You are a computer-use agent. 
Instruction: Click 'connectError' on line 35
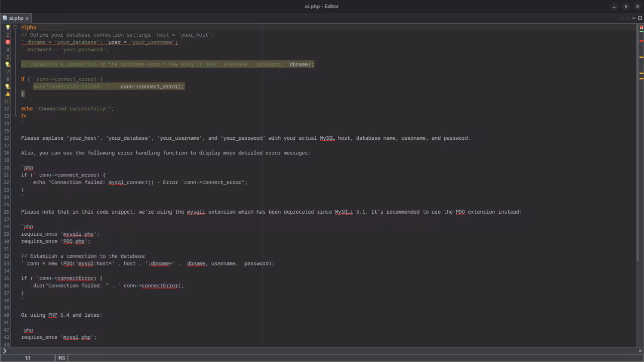click(x=75, y=279)
